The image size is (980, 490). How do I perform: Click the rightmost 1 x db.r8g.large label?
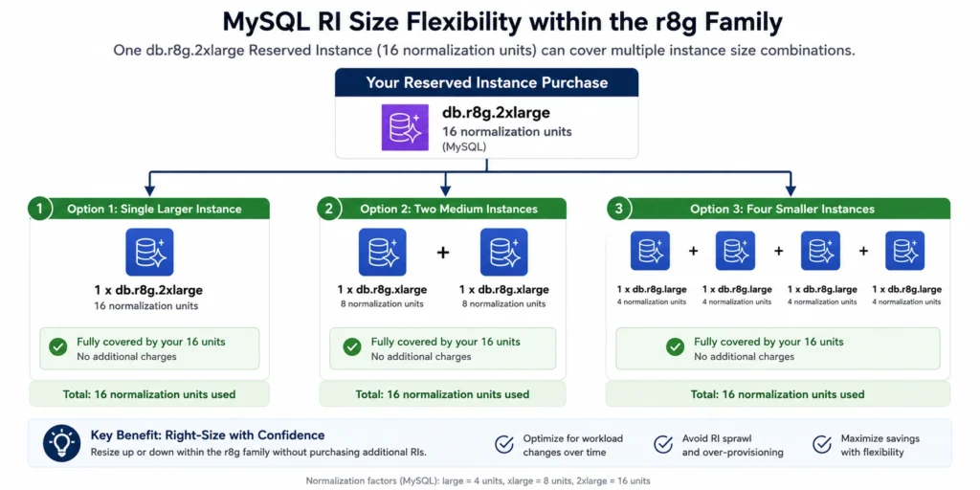[906, 289]
